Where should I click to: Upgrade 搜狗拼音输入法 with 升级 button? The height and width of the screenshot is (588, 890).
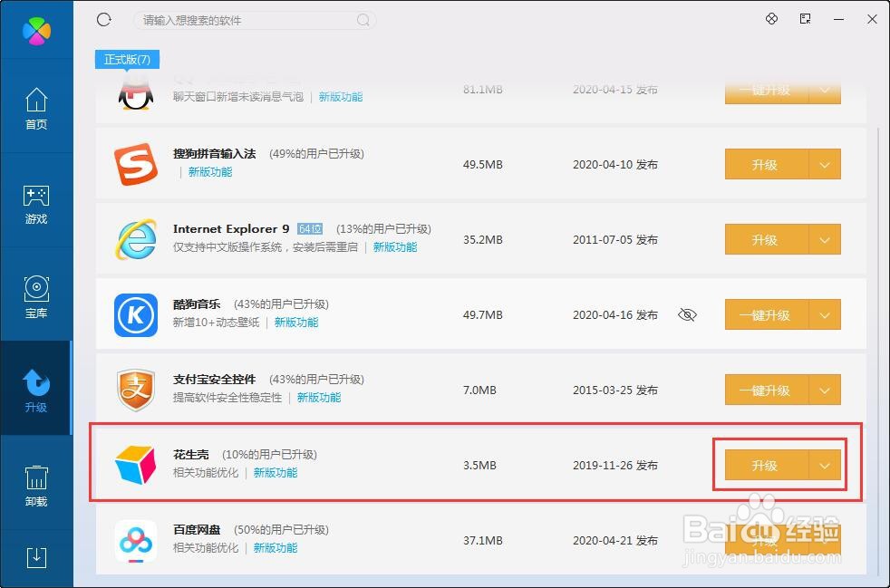point(766,165)
